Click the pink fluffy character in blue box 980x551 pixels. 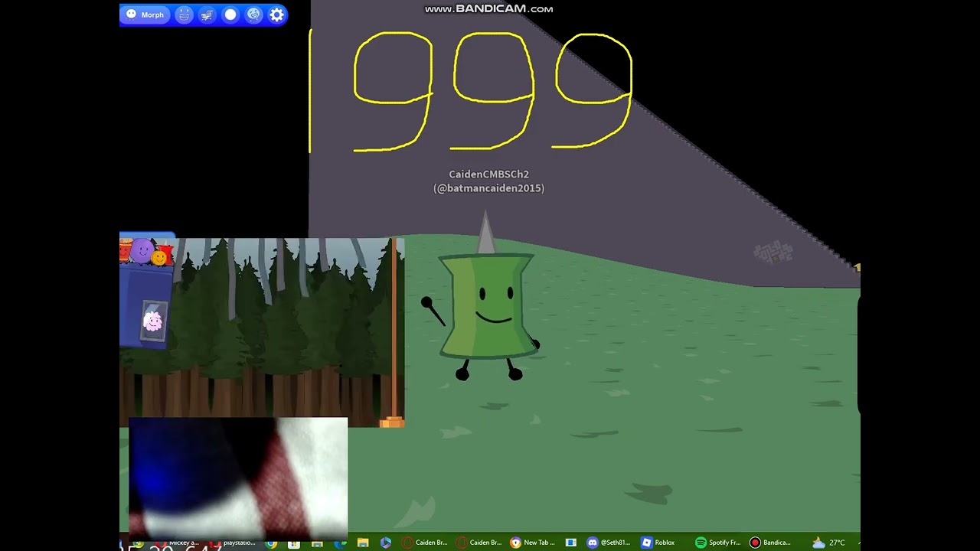153,321
